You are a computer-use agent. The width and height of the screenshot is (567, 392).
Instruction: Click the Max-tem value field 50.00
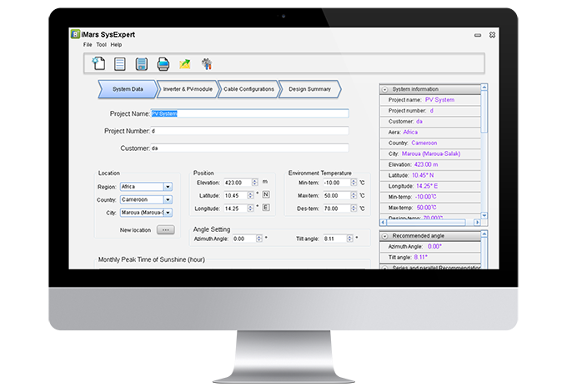point(337,196)
